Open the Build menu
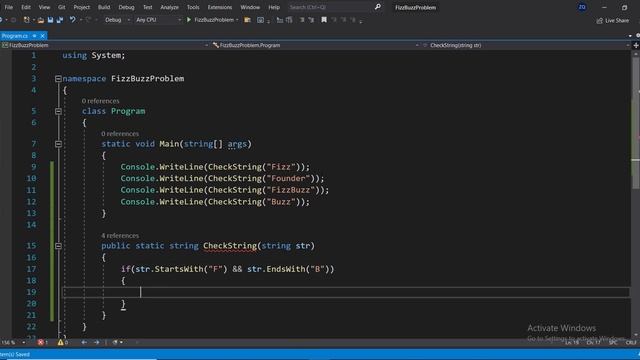This screenshot has height=360, width=640. click(104, 7)
